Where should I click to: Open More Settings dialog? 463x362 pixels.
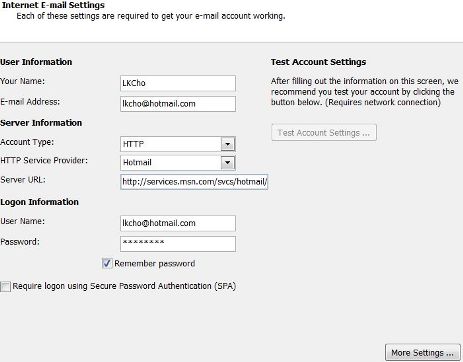[423, 353]
